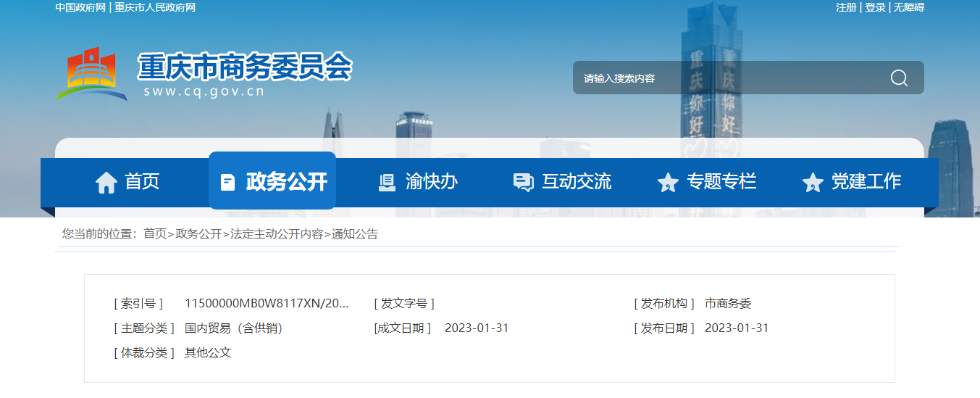Click the search magnifier icon
The height and width of the screenshot is (398, 980).
tap(899, 78)
